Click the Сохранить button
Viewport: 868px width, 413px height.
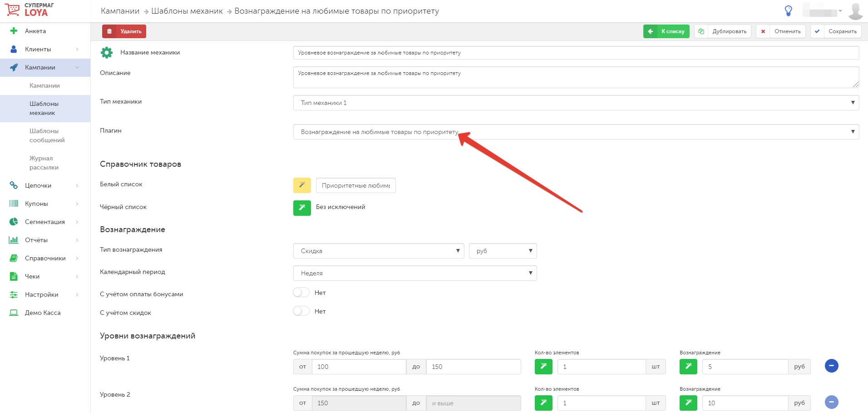click(x=836, y=31)
